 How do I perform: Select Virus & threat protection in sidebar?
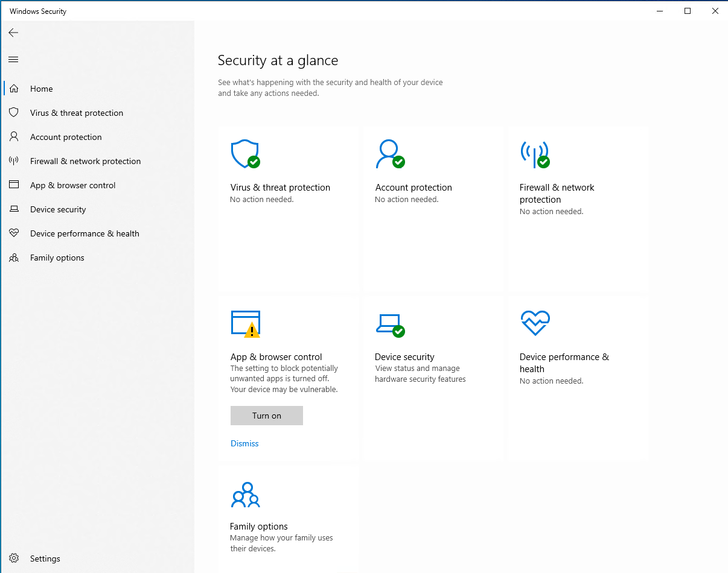(77, 113)
